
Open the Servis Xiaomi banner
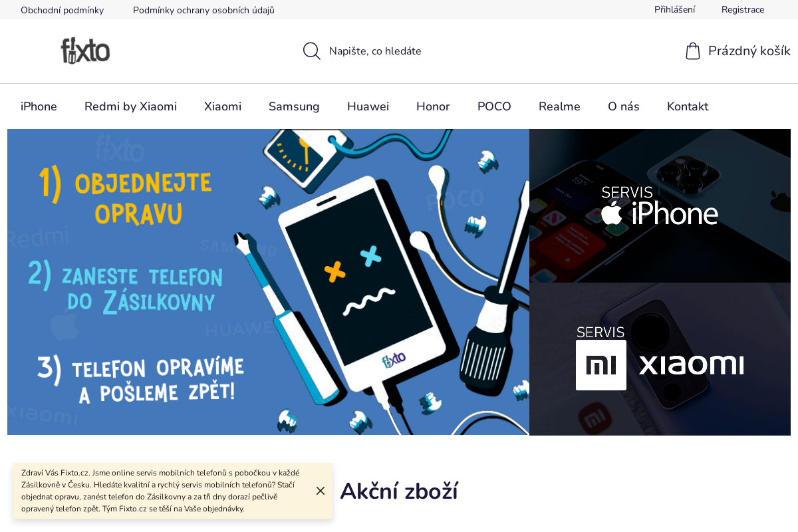660,359
